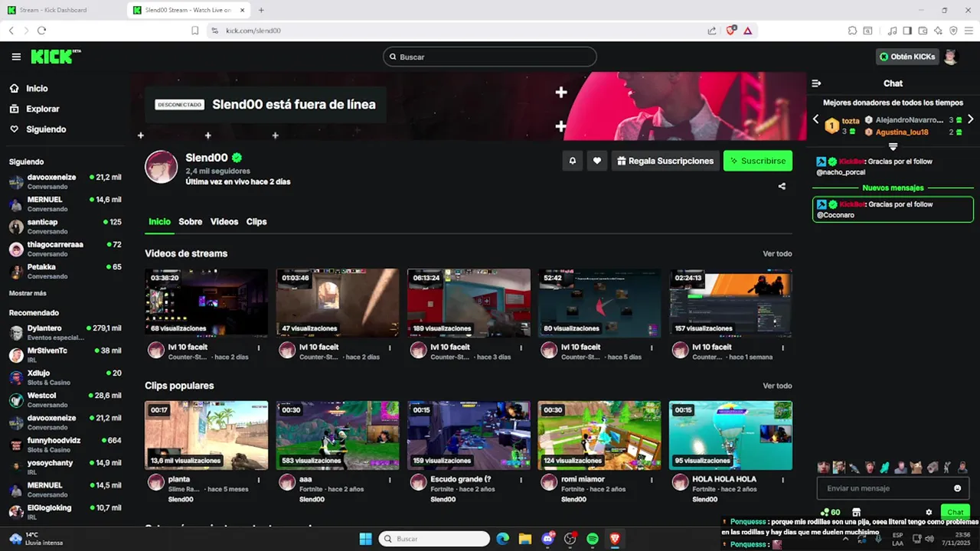Collapse the chat panel with the arrow icon
This screenshot has height=551, width=980.
click(x=816, y=83)
